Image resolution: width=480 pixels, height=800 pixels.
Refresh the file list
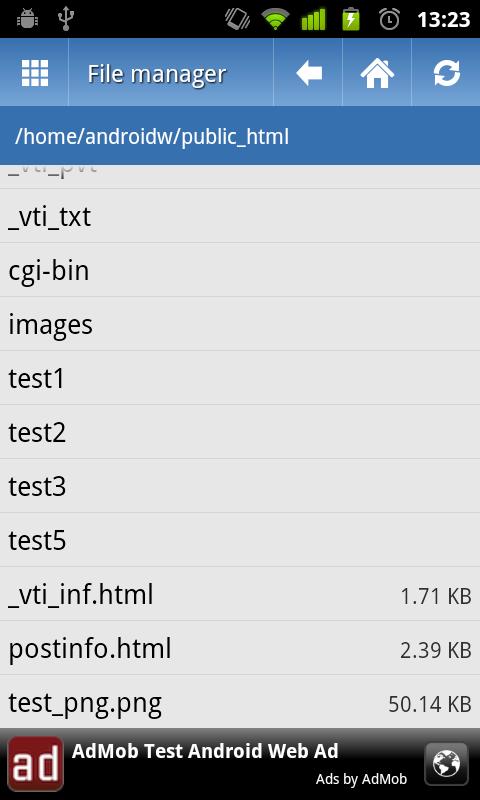(x=447, y=73)
